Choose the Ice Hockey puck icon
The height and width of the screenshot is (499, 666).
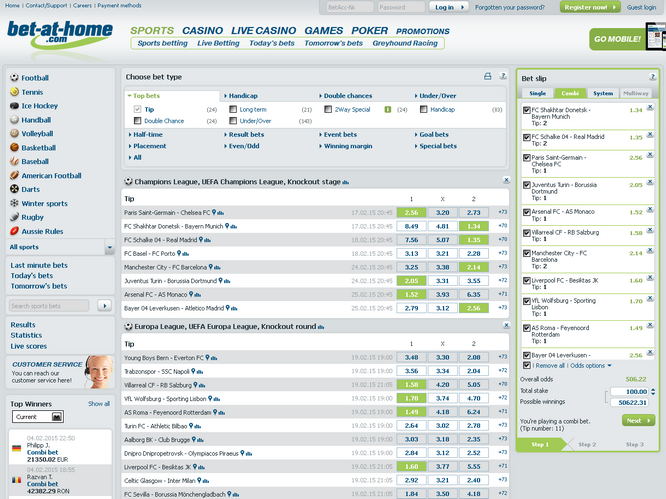point(14,106)
